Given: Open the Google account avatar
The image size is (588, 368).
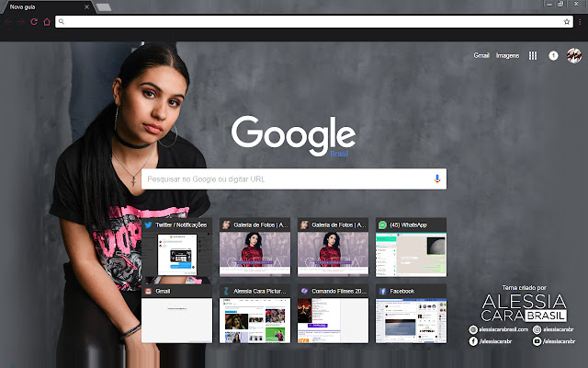Looking at the screenshot, I should tap(574, 55).
